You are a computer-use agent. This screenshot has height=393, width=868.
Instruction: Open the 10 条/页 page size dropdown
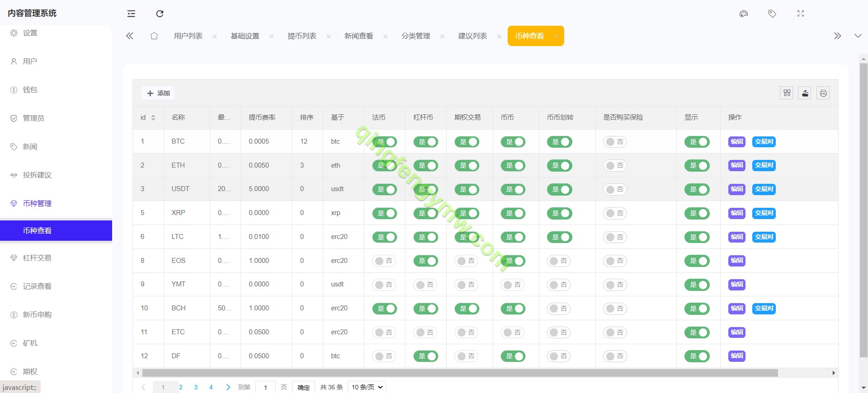click(x=367, y=387)
